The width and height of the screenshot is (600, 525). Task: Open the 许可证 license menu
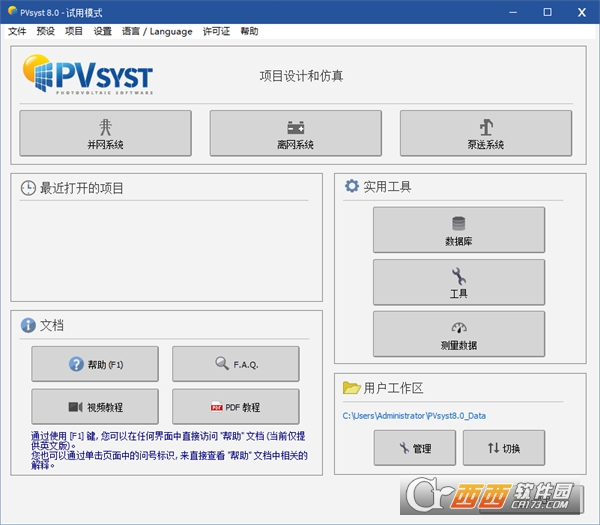click(x=216, y=31)
